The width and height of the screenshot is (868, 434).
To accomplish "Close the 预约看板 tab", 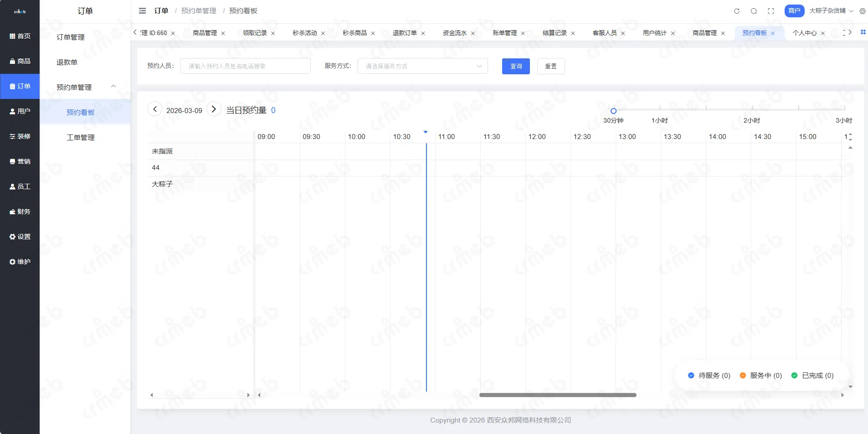I will pos(773,33).
